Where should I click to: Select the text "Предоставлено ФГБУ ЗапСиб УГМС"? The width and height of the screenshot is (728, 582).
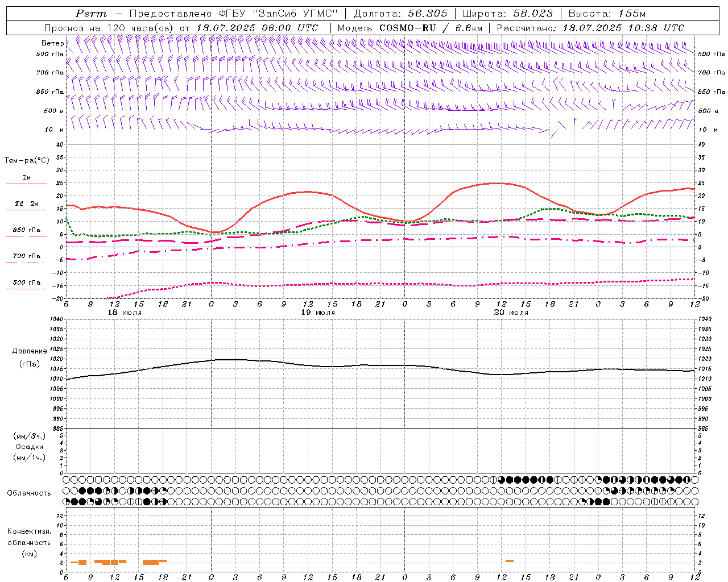tap(233, 14)
